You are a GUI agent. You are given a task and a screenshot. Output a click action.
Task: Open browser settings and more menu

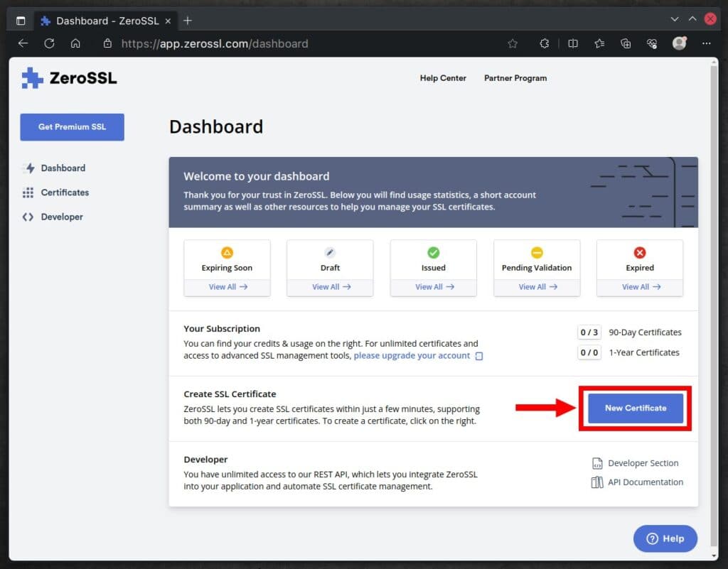pos(706,43)
